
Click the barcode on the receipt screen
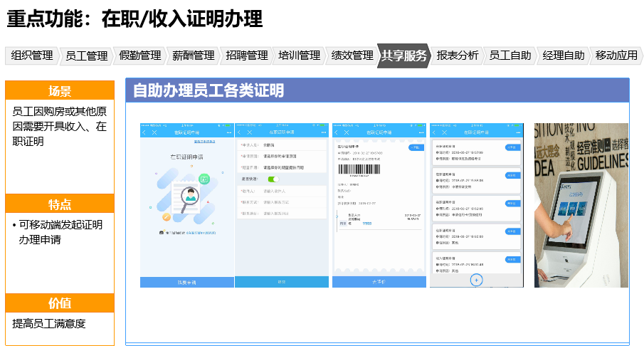tap(359, 170)
